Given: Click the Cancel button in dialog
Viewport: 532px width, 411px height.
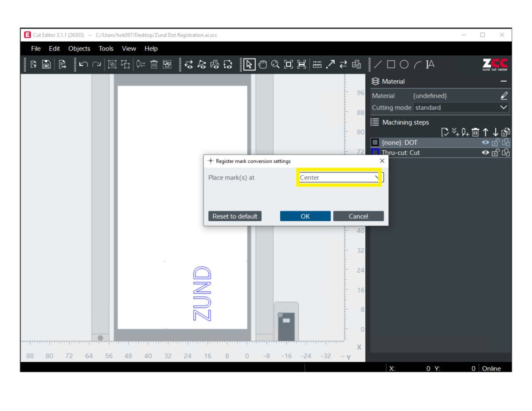Looking at the screenshot, I should pyautogui.click(x=358, y=216).
